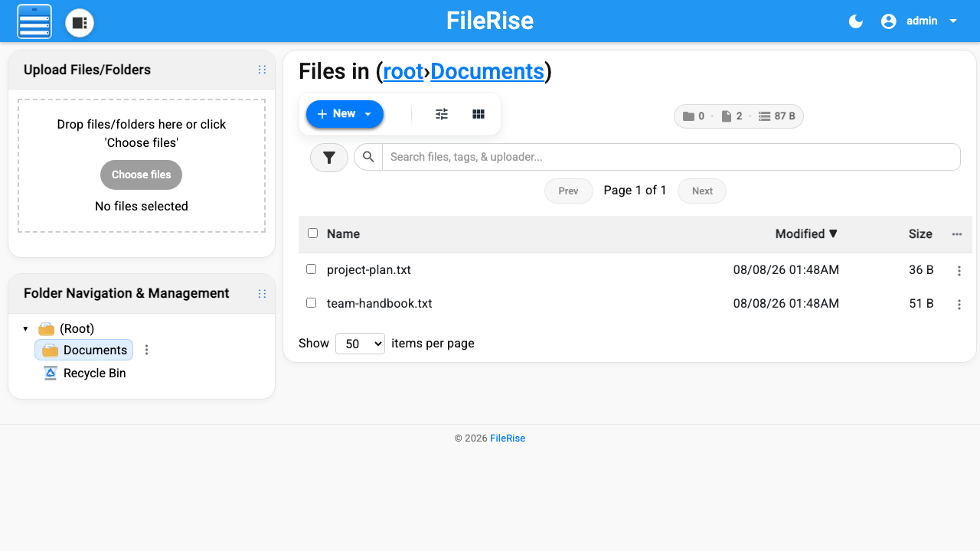Open the advanced options sliders icon
The width and height of the screenshot is (980, 551).
(442, 114)
